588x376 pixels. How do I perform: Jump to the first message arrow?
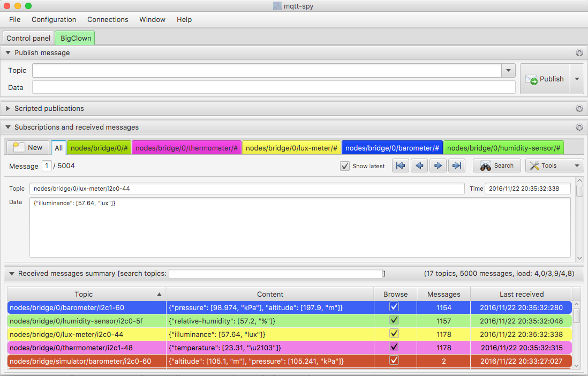point(401,166)
